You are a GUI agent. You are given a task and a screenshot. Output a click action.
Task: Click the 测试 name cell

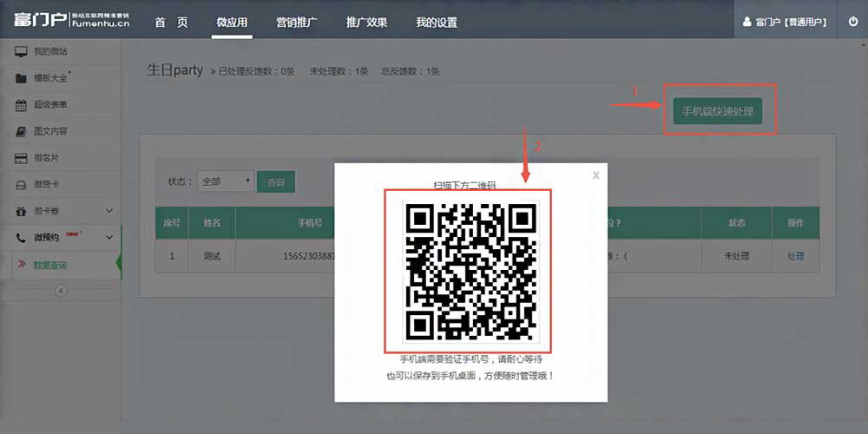212,256
